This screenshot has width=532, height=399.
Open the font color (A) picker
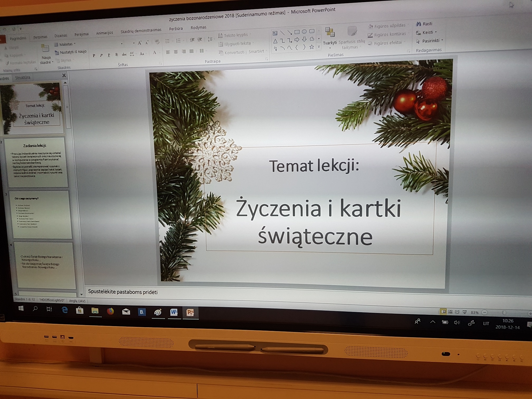tap(155, 53)
